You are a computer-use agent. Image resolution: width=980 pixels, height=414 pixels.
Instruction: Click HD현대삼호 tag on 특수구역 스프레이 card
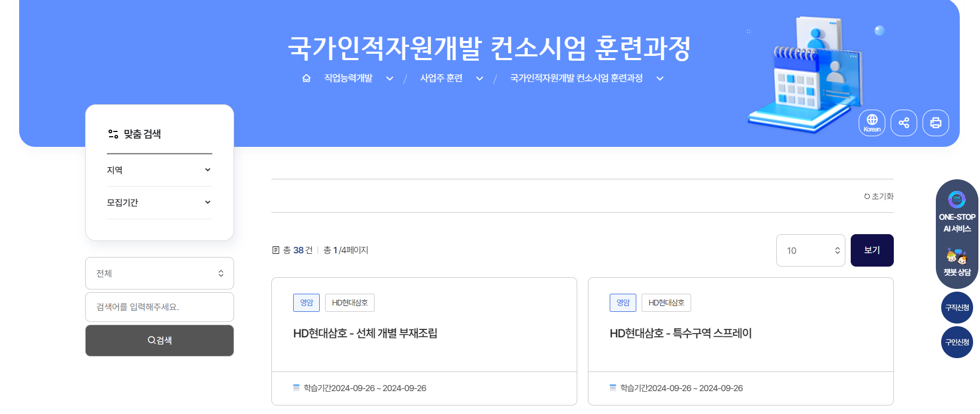point(666,303)
